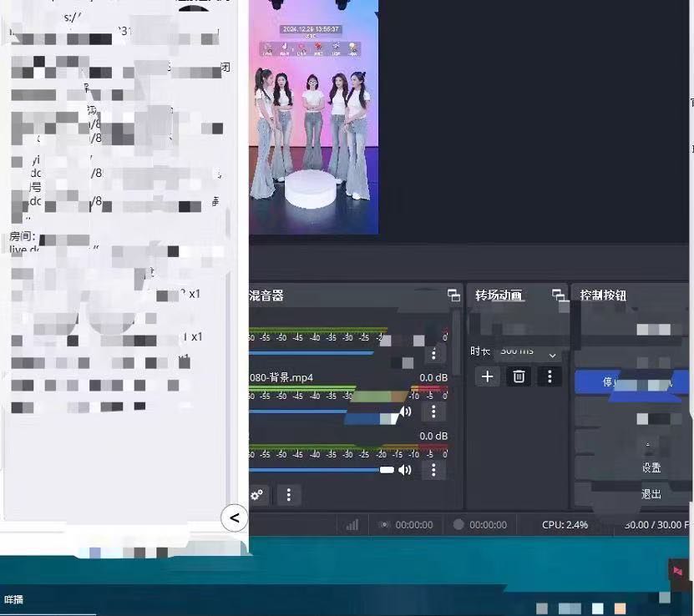Mute the bottom mixer channel speaker
This screenshot has height=616, width=694.
(405, 470)
